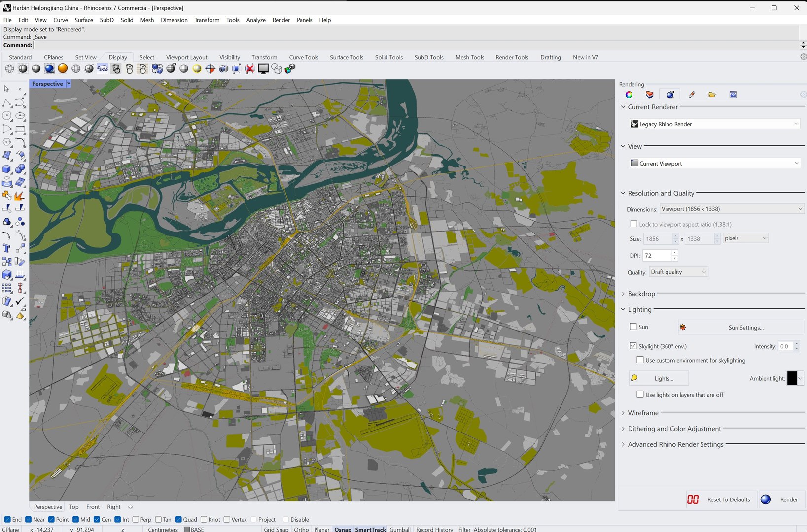Click the Box solid tool
The height and width of the screenshot is (532, 807).
(7, 169)
